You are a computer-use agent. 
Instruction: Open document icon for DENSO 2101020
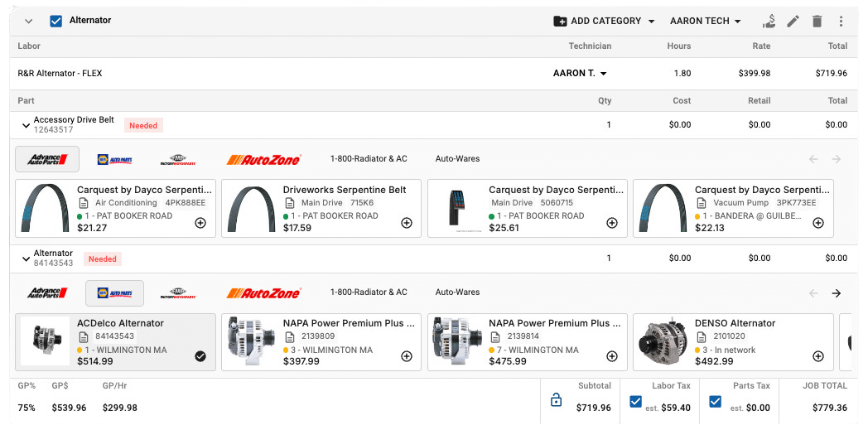tap(702, 337)
